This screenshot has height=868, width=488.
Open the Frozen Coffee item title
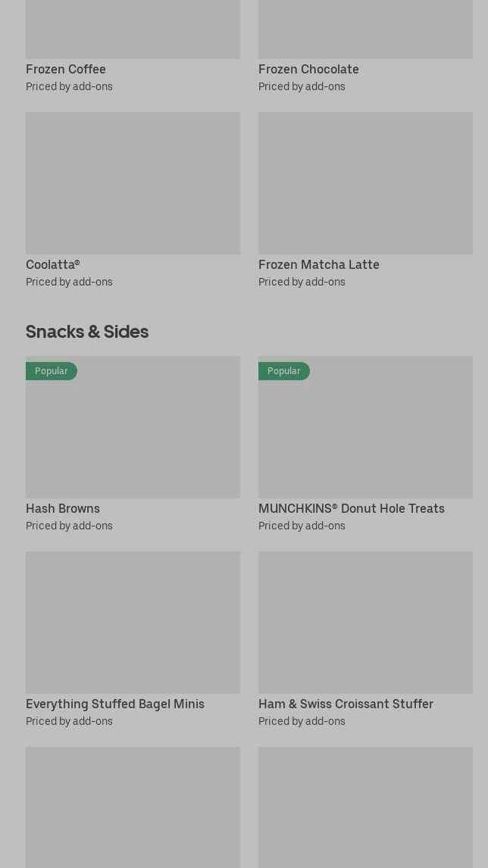66,69
